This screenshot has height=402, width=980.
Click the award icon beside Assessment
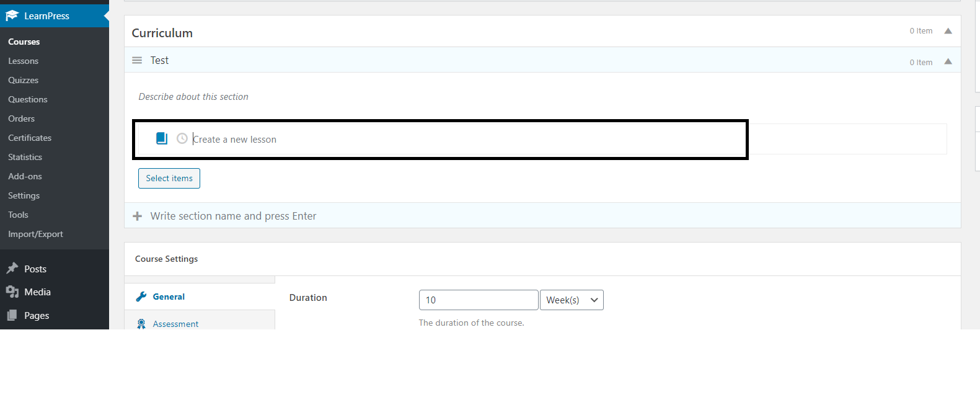[141, 324]
